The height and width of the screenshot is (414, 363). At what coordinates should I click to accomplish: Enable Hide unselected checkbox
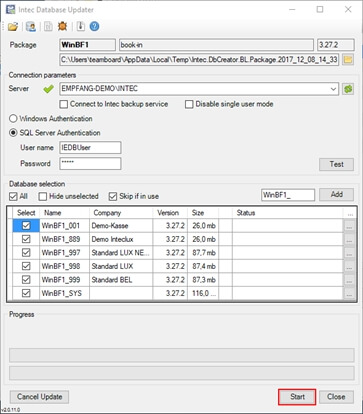(42, 196)
